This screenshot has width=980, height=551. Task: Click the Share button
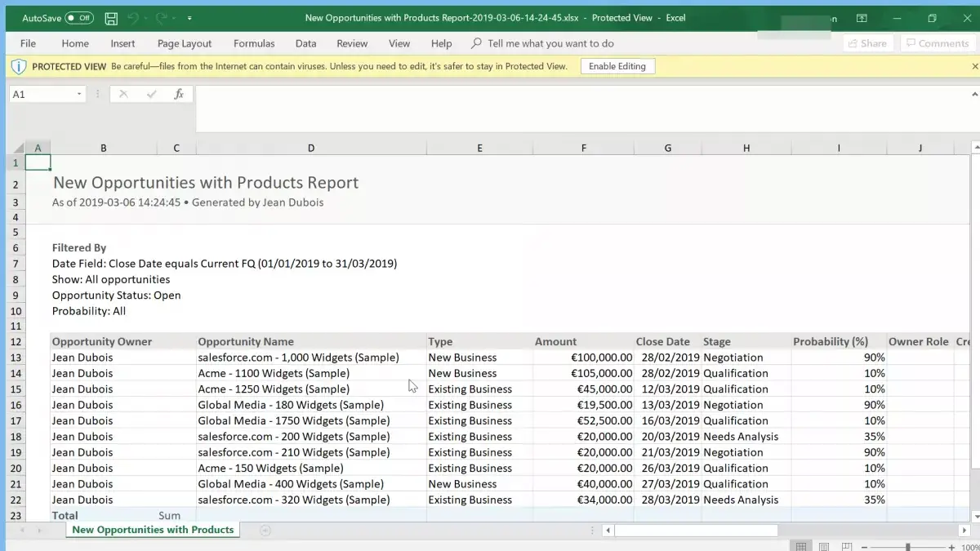tap(867, 43)
